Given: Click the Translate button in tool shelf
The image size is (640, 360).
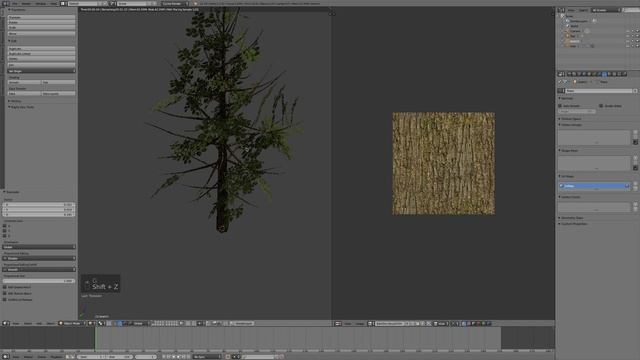Looking at the screenshot, I should coord(41,17).
